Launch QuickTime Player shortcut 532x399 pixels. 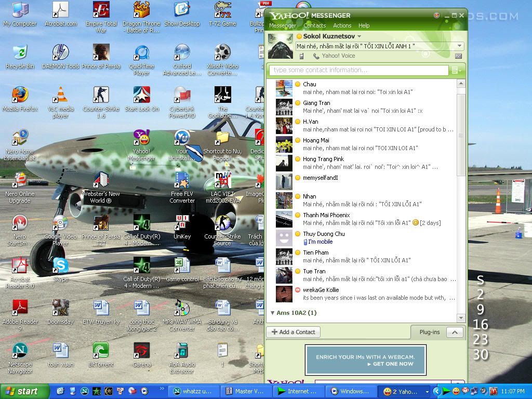point(141,60)
